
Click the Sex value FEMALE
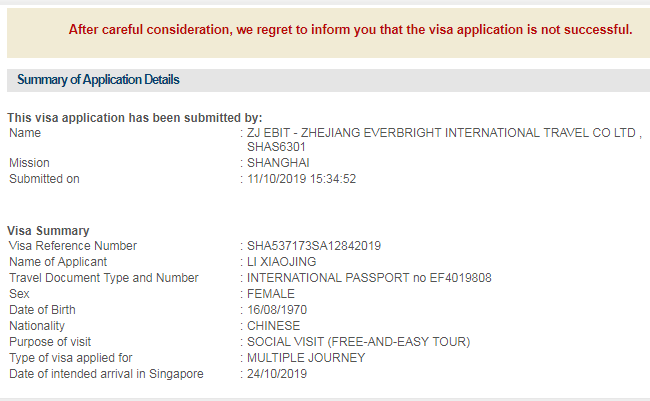[x=271, y=294]
